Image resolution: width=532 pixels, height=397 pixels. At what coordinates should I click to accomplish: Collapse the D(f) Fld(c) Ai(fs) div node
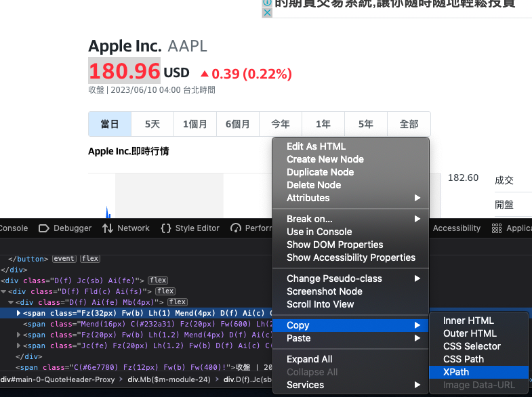[x=4, y=291]
